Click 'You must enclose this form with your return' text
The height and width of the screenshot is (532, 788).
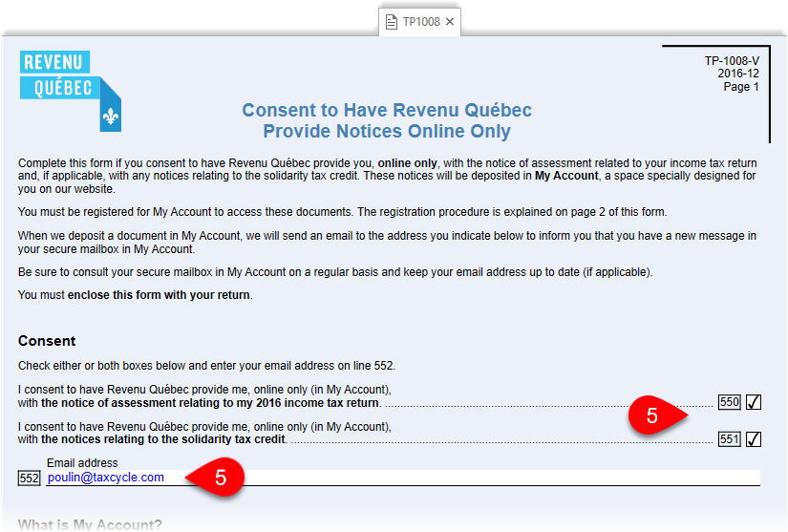pos(136,295)
